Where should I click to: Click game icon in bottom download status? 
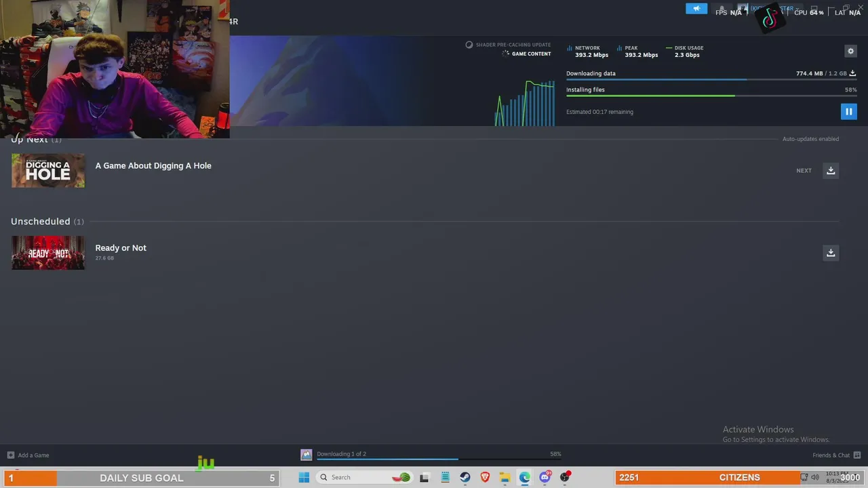coord(307,455)
